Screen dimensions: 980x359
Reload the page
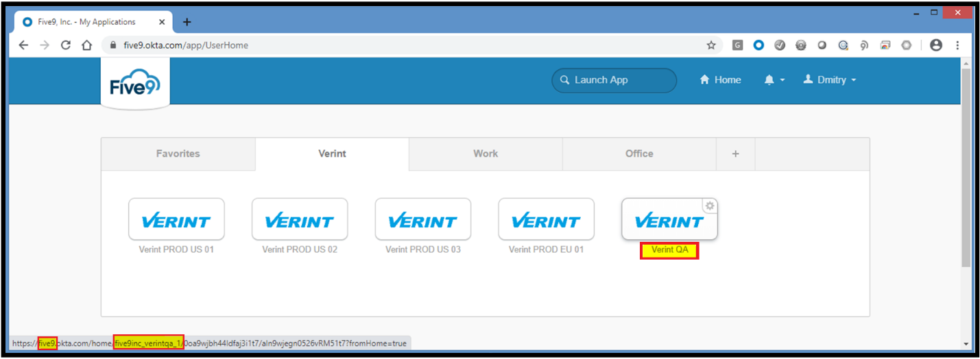coord(66,45)
